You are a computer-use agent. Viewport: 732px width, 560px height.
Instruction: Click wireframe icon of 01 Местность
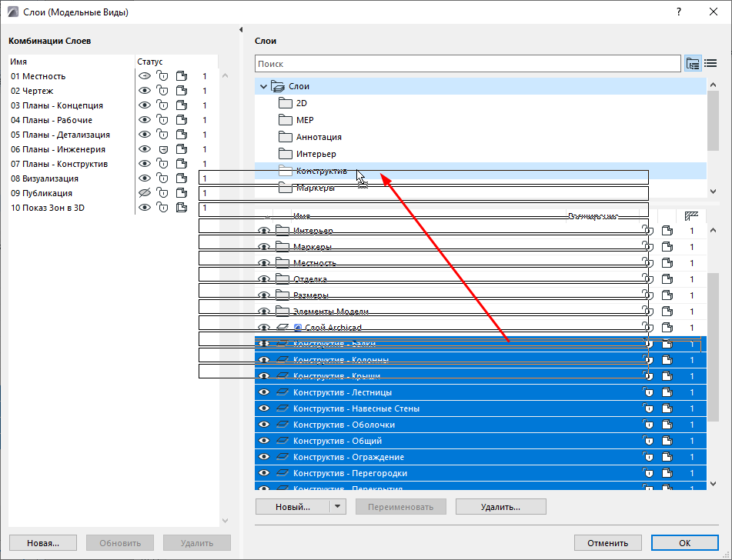(182, 76)
